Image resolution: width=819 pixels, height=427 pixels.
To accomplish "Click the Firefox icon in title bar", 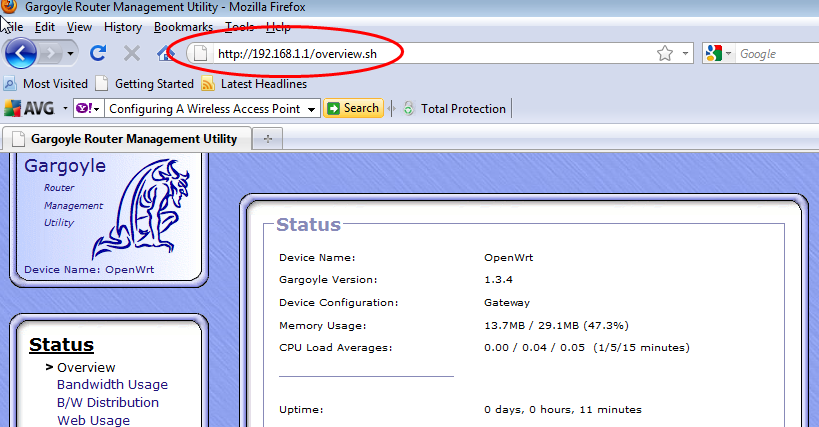I will point(9,6).
